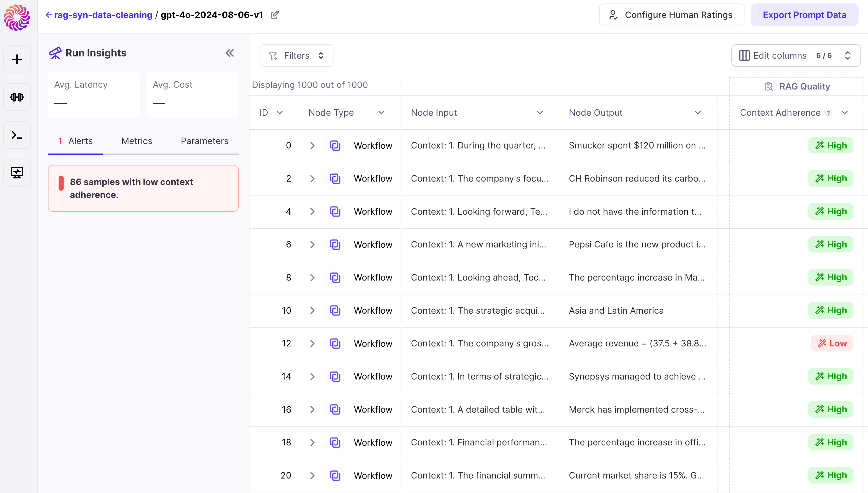Expand row 0 with chevron
The width and height of the screenshot is (868, 493).
click(312, 146)
